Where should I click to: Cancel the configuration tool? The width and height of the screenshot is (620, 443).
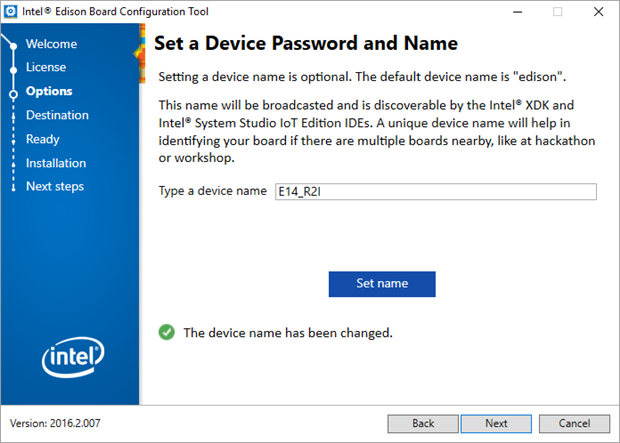click(574, 423)
